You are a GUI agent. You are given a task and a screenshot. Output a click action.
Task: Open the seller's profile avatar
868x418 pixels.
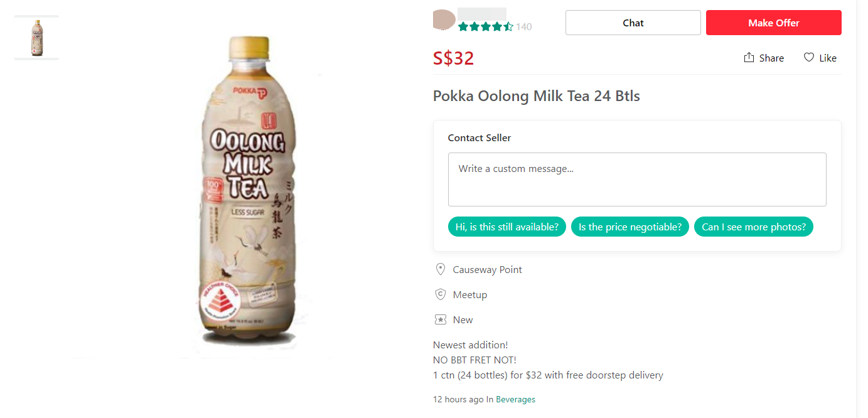coord(444,19)
